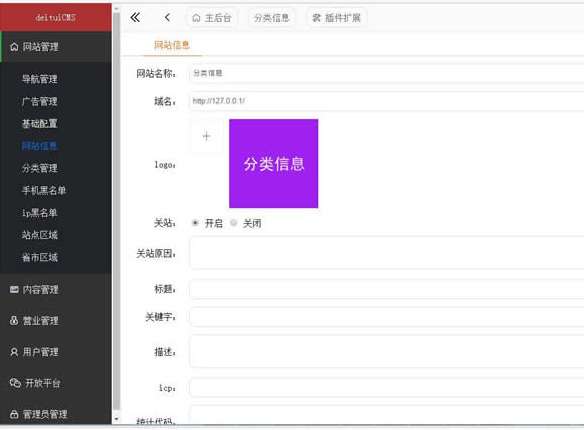This screenshot has width=584, height=430.
Task: Open 分类管理 in sidebar
Action: coord(39,168)
